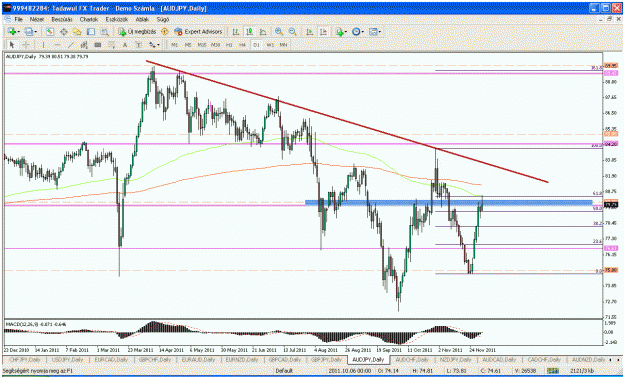Open the Ablak menu
Screen dimensions: 625x377
pos(142,19)
